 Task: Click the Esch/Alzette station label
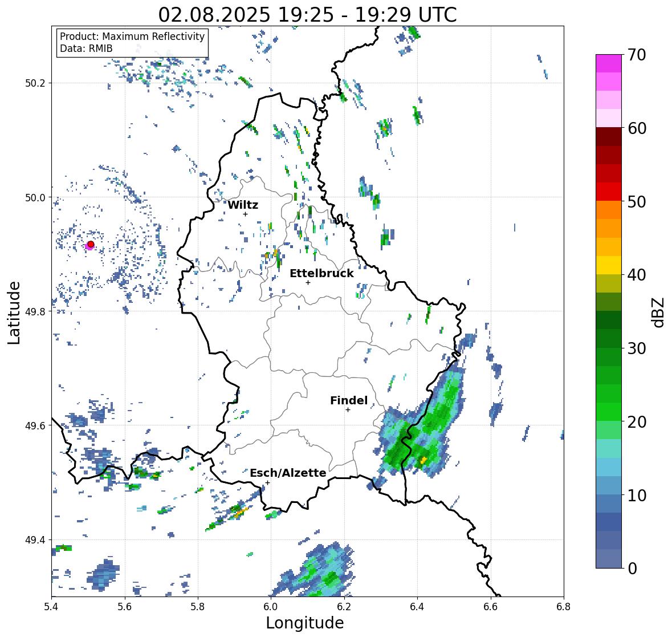(288, 473)
